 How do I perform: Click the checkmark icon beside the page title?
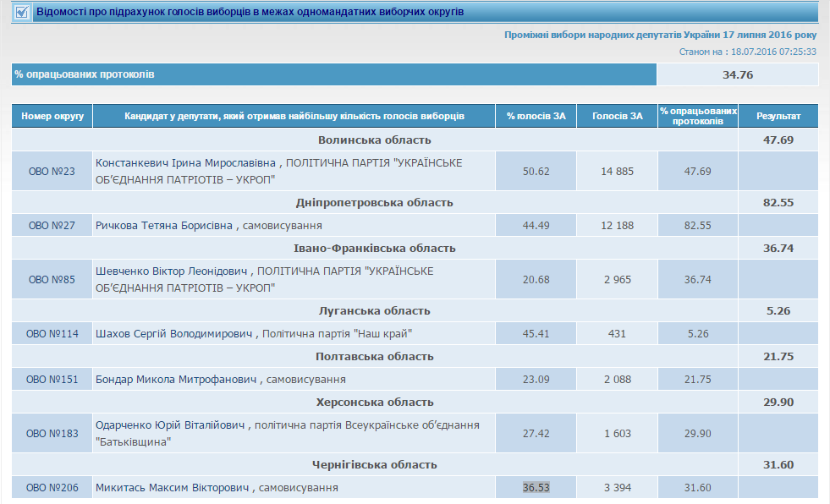[x=22, y=12]
